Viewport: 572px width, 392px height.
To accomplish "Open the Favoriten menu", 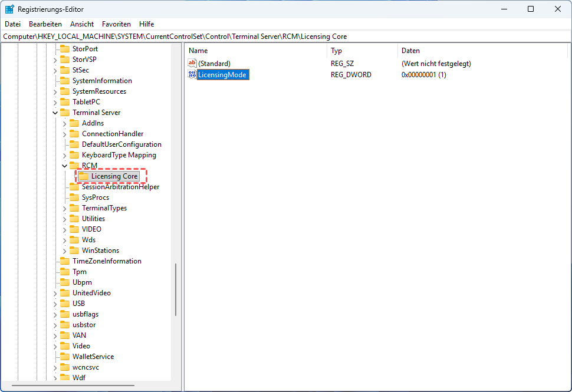I will click(x=116, y=24).
